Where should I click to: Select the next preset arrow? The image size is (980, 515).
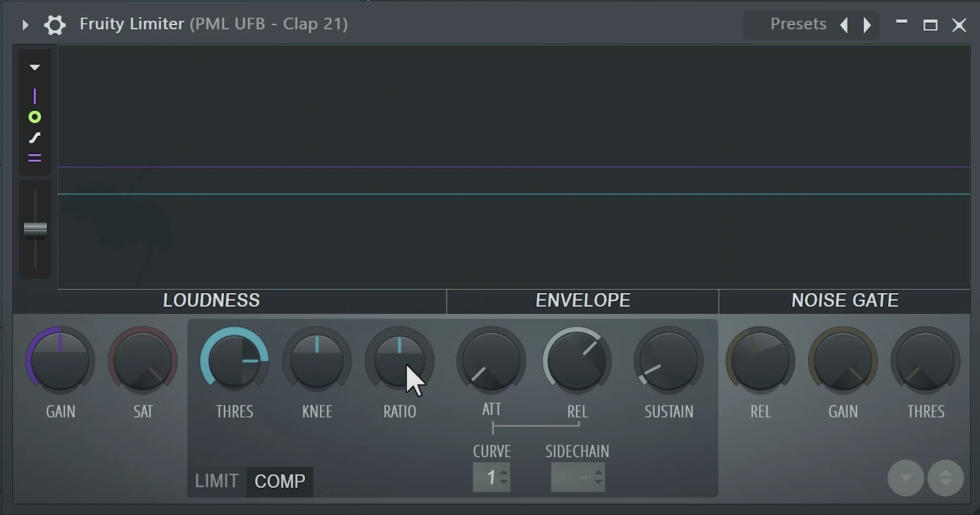[867, 25]
